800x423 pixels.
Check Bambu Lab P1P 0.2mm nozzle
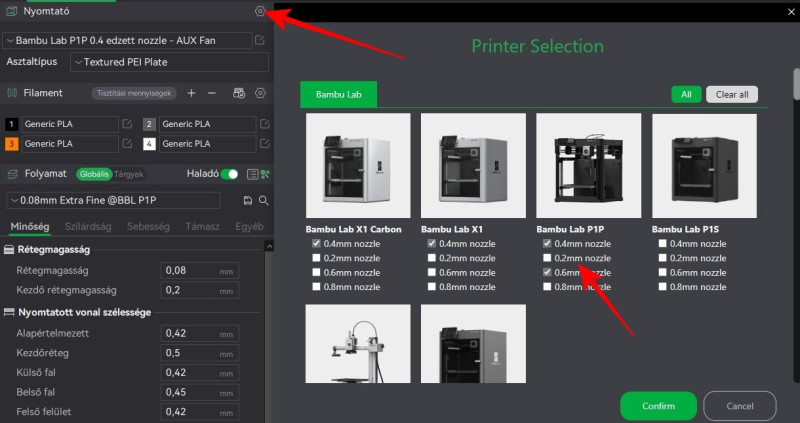(547, 258)
